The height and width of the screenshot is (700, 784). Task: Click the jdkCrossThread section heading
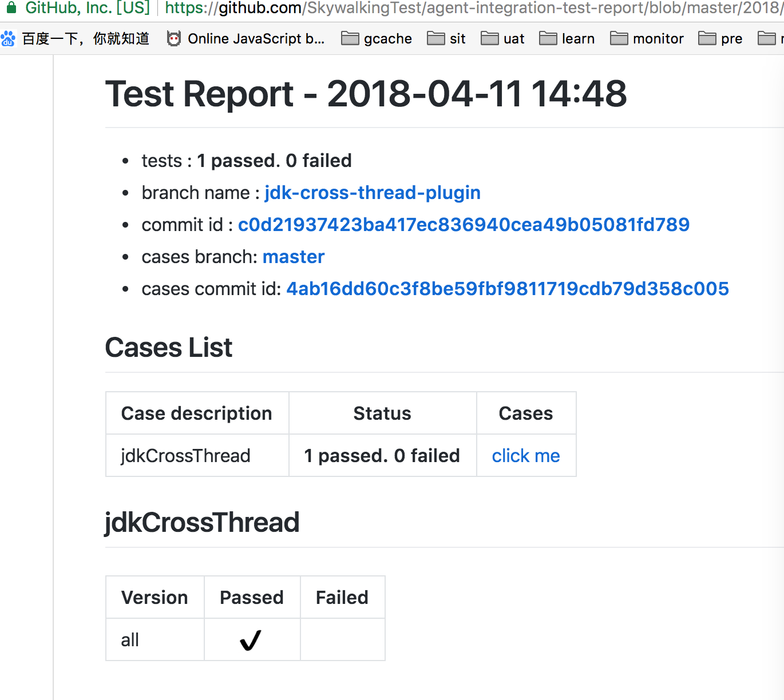pyautogui.click(x=202, y=523)
